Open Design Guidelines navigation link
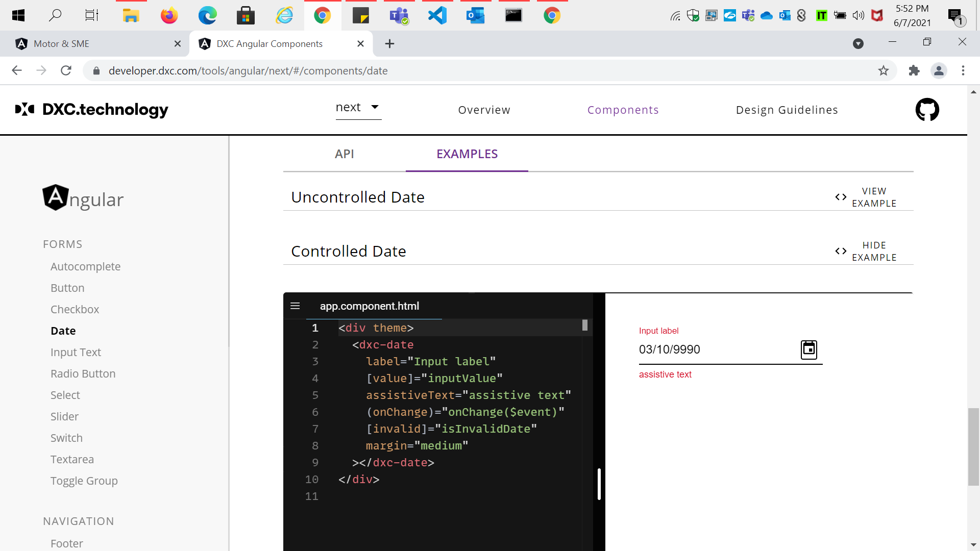The height and width of the screenshot is (551, 980). [x=787, y=110]
